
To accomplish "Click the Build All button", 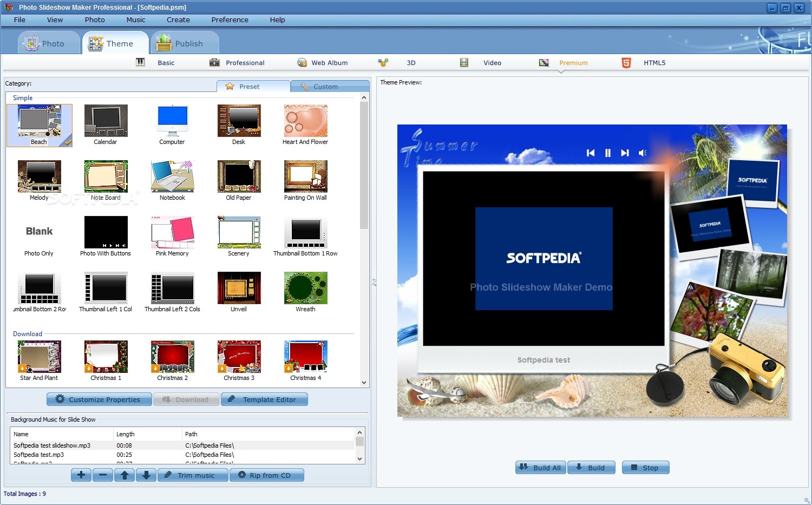I will (x=541, y=468).
